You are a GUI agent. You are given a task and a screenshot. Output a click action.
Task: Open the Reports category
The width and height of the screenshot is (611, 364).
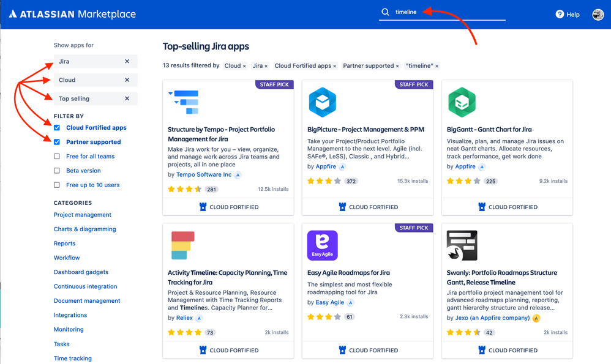tap(64, 243)
